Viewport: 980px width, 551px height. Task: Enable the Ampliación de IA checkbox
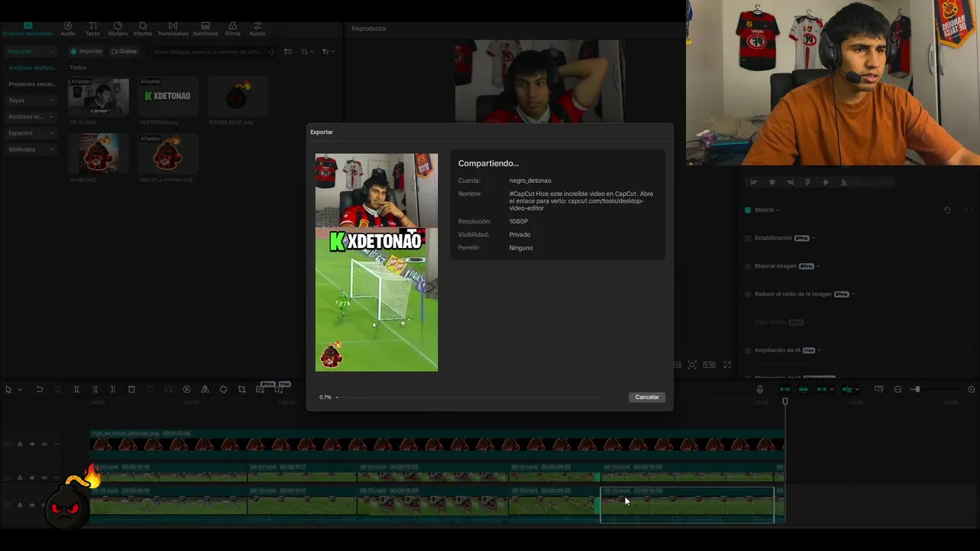coord(748,350)
